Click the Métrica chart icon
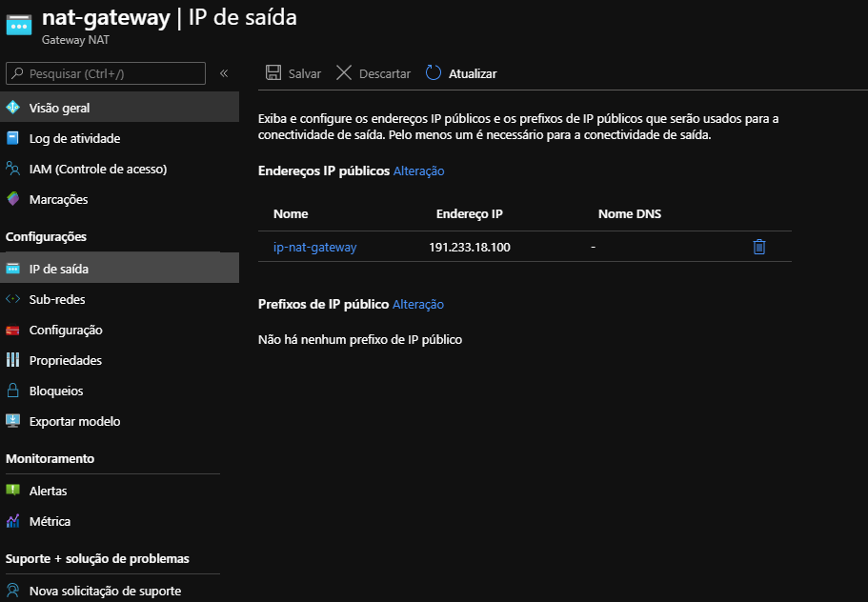The width and height of the screenshot is (868, 602). pos(13,521)
